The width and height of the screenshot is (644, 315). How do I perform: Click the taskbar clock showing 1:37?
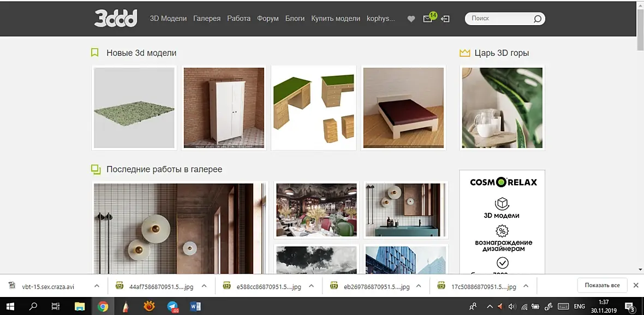click(x=603, y=306)
